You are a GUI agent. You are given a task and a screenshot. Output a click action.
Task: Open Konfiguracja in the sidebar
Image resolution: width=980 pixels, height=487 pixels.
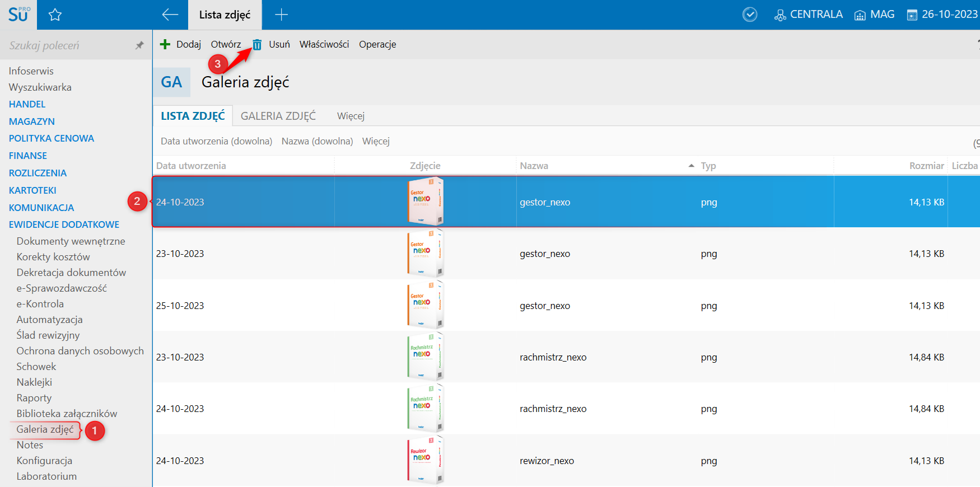click(x=44, y=461)
